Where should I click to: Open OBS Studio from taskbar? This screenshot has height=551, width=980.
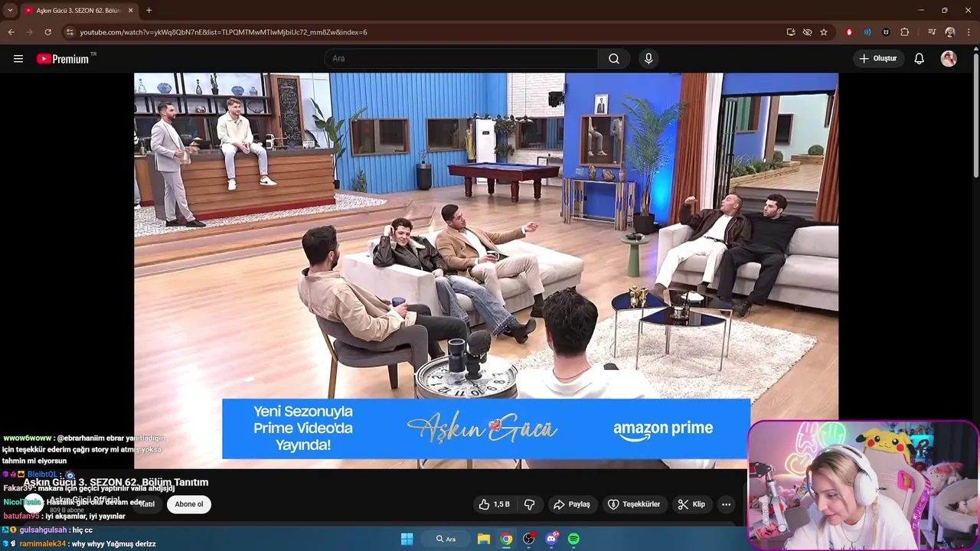click(x=528, y=539)
